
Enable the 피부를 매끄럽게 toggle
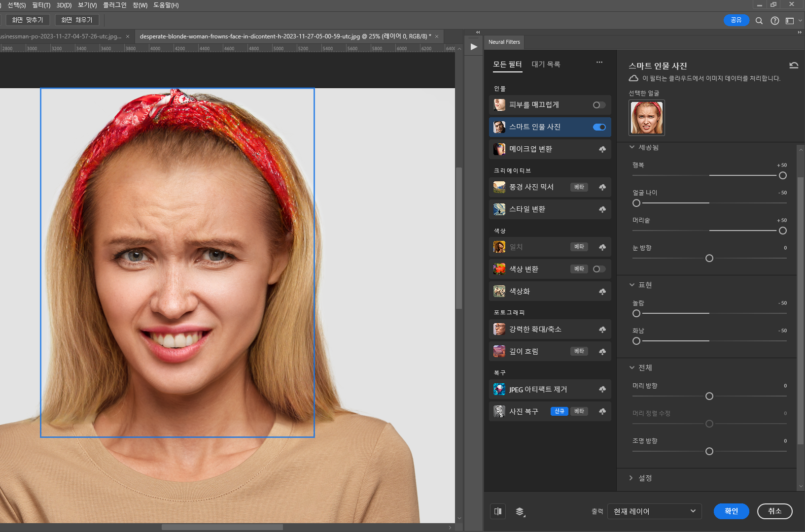pyautogui.click(x=599, y=105)
